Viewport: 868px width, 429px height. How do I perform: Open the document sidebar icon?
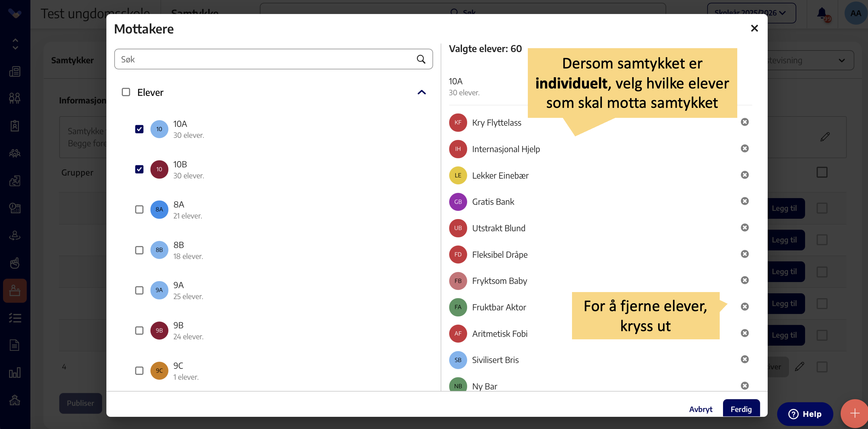[15, 345]
